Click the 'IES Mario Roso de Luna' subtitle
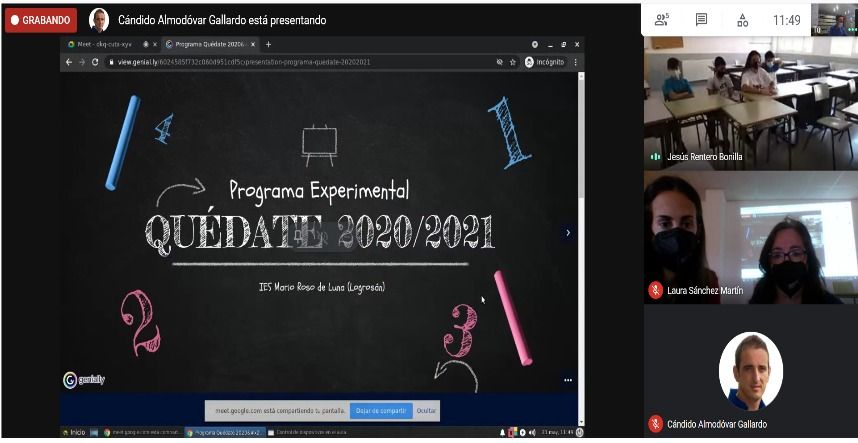Screen dimensions: 858x443 click(x=322, y=287)
